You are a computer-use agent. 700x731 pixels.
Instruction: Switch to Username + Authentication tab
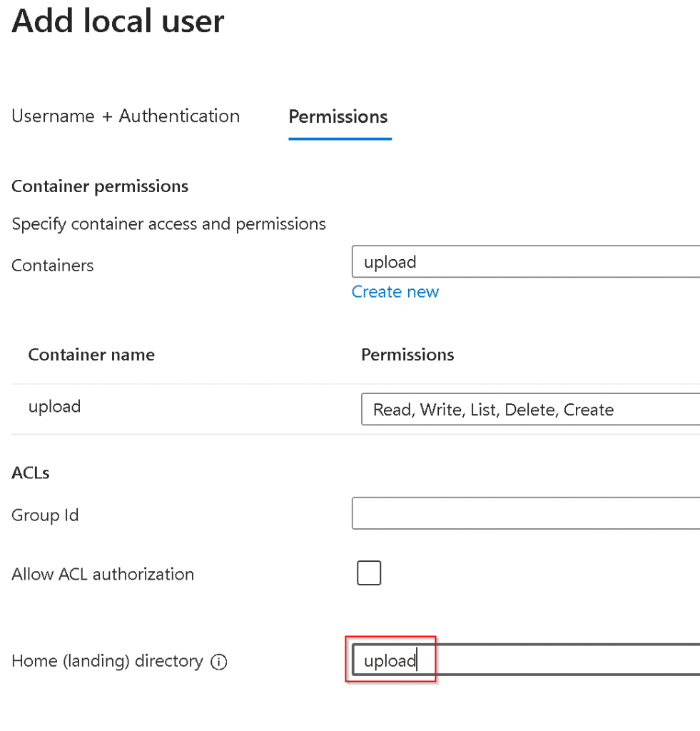126,116
